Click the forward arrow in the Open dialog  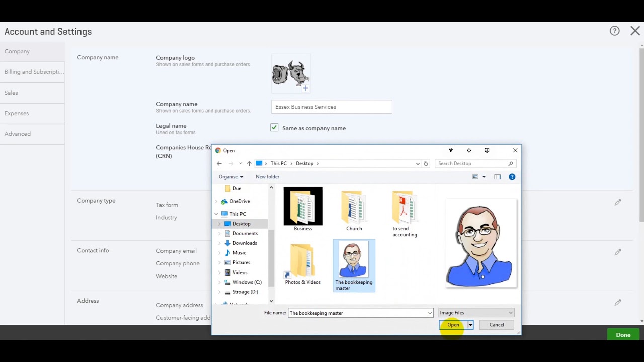[231, 163]
